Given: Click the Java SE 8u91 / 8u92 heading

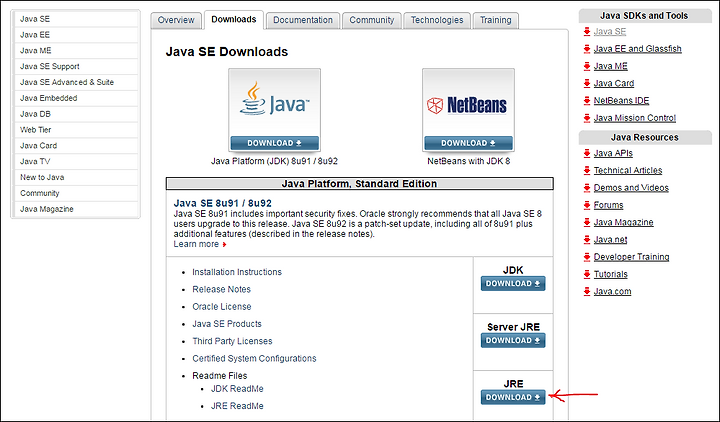Looking at the screenshot, I should point(223,203).
